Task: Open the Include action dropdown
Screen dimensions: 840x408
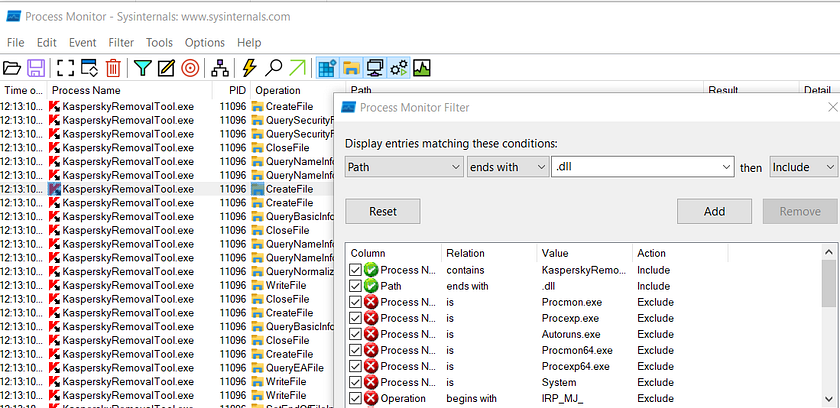Action: click(x=803, y=167)
